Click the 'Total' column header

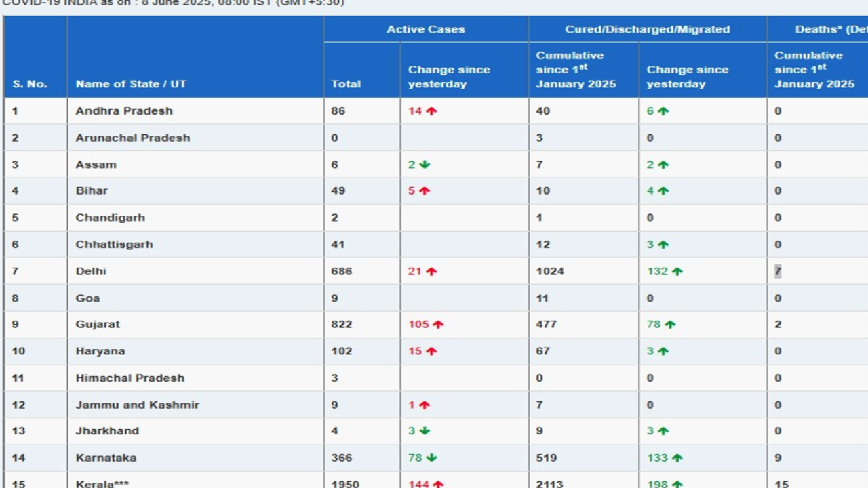346,84
